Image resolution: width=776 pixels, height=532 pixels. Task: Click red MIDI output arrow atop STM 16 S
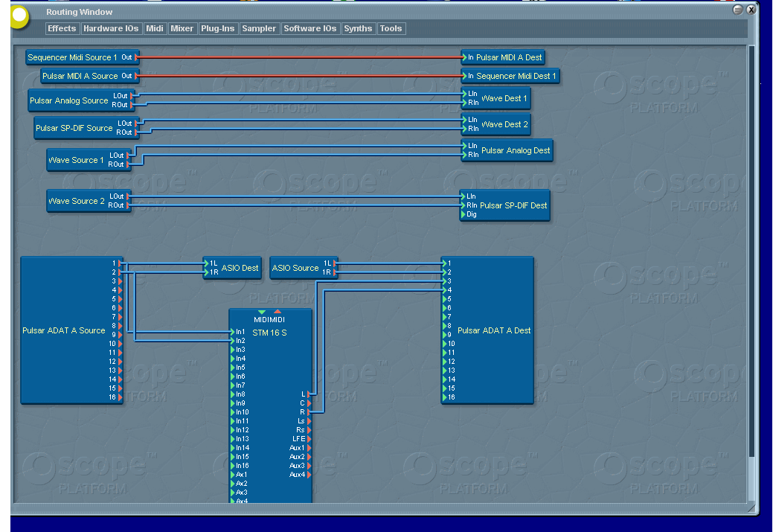pyautogui.click(x=278, y=312)
